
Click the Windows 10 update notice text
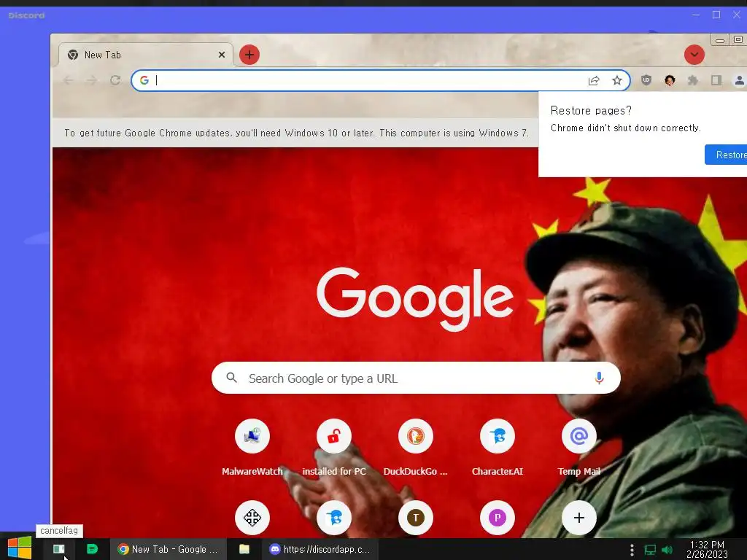click(296, 133)
